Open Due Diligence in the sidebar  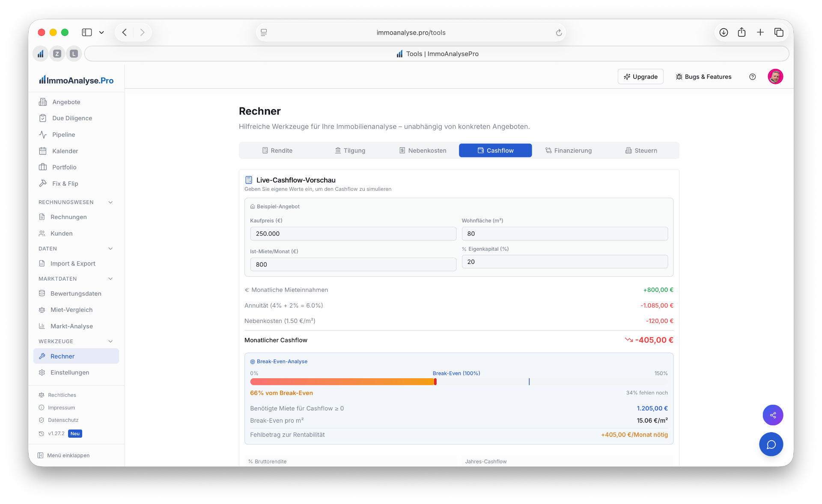76,118
